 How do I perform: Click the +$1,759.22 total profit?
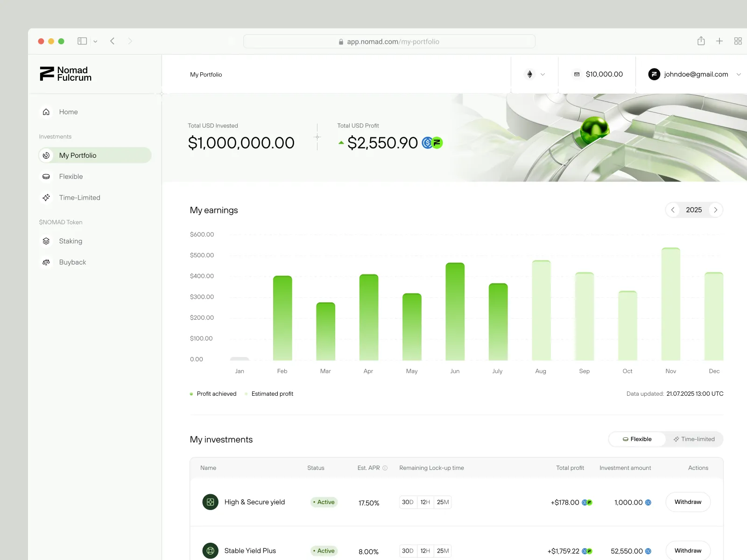click(x=564, y=551)
